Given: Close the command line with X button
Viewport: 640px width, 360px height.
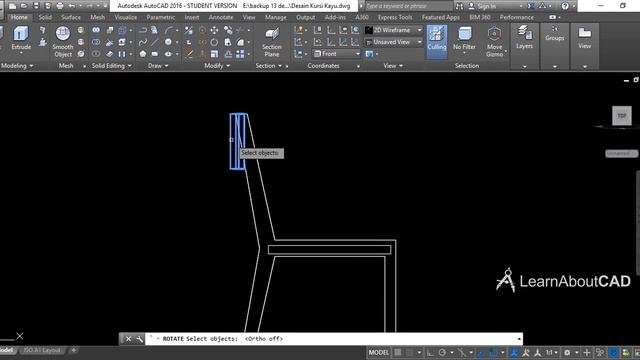Looking at the screenshot, I should pos(128,339).
